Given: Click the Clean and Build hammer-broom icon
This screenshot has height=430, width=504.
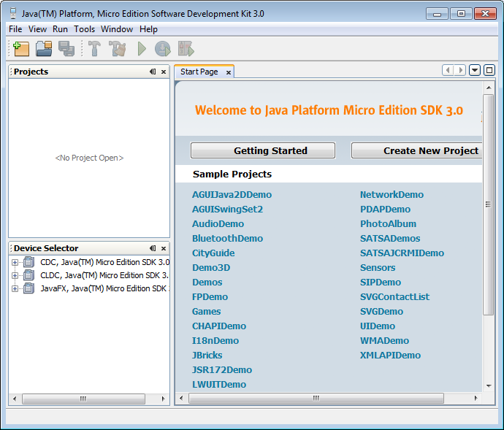Looking at the screenshot, I should [x=118, y=49].
